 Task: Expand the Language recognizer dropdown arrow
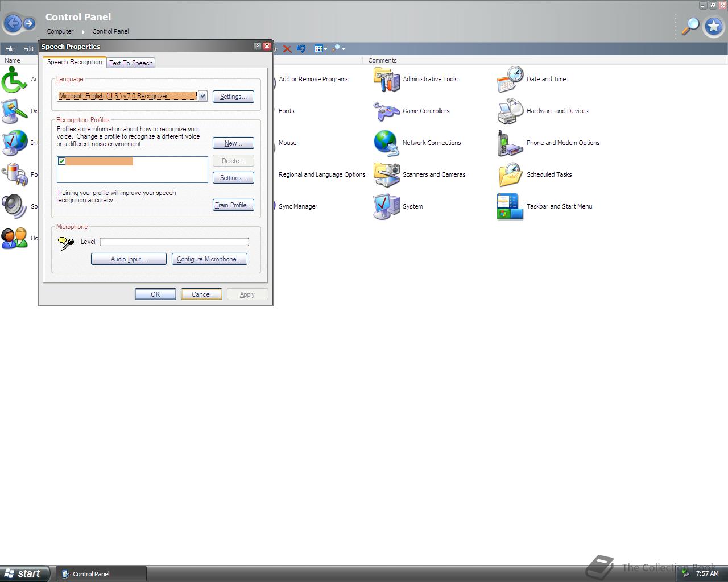tap(202, 96)
